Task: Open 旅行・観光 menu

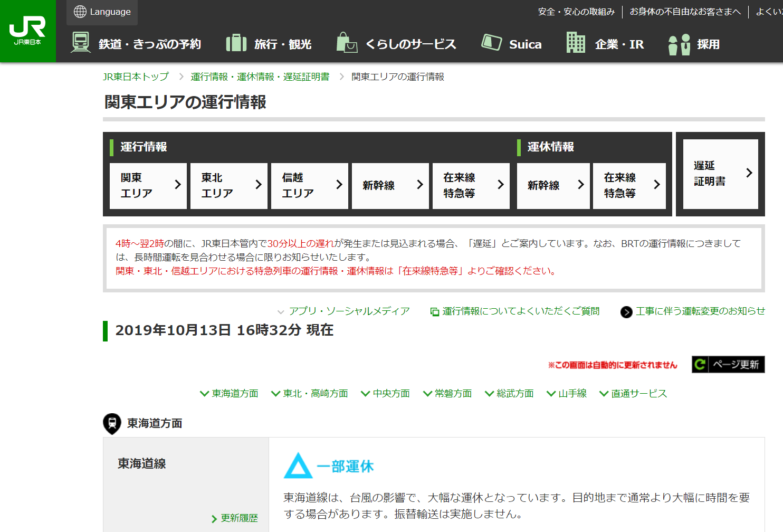Action: point(269,44)
